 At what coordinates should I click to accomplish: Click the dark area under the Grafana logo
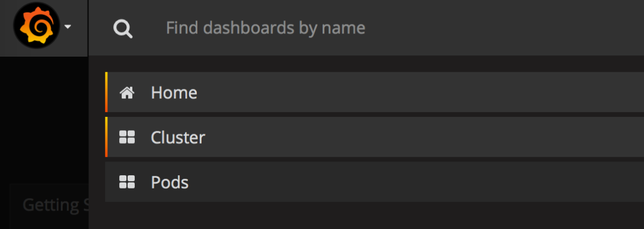coord(44,119)
